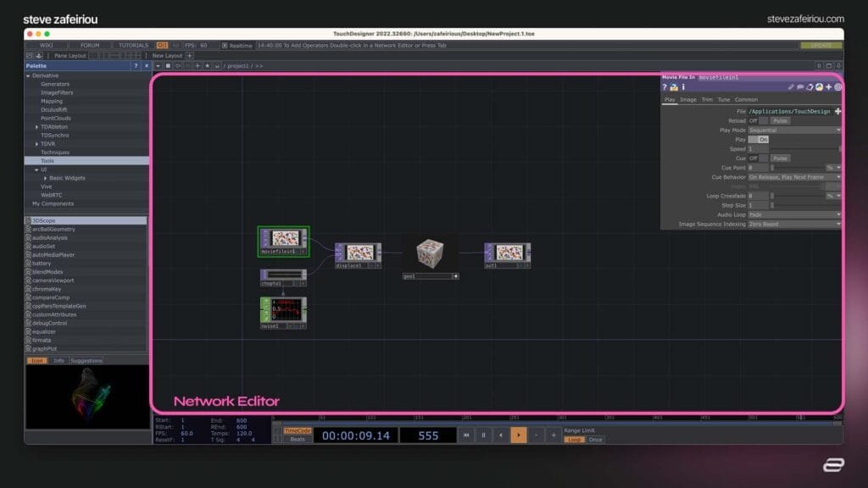
Task: Open the Cue Behavior dropdown
Action: 794,177
